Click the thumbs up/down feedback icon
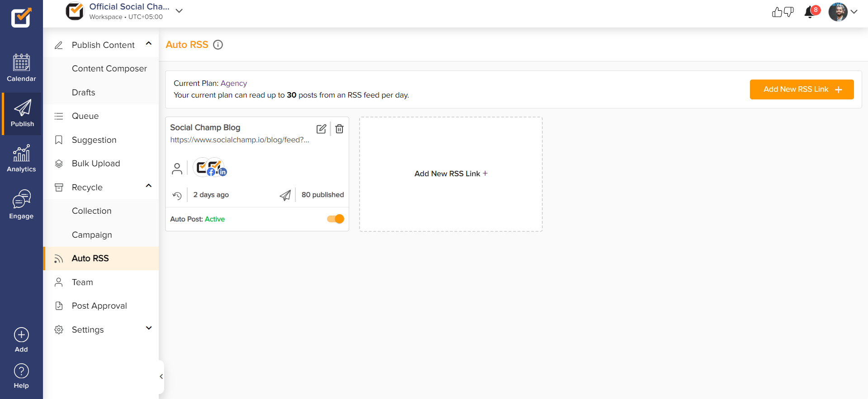The height and width of the screenshot is (399, 868). (783, 12)
